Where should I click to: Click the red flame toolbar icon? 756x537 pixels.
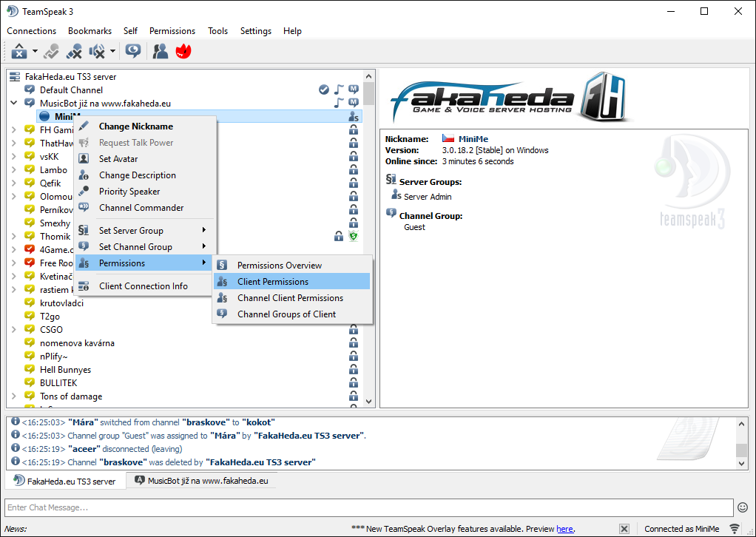tap(183, 51)
